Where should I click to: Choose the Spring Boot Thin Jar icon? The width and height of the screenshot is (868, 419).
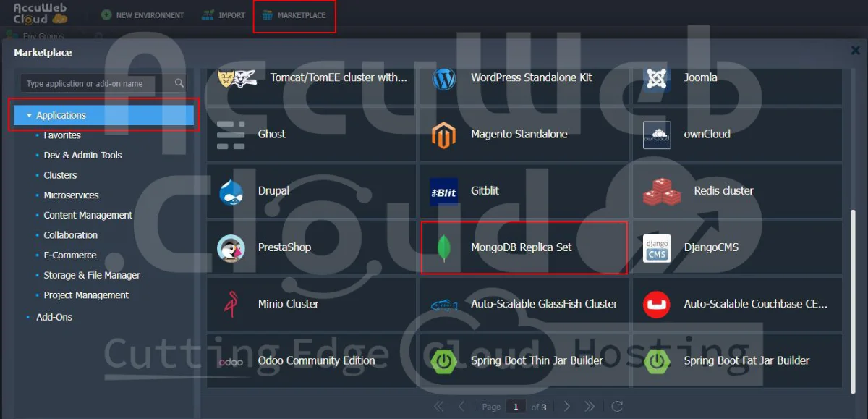tap(443, 360)
